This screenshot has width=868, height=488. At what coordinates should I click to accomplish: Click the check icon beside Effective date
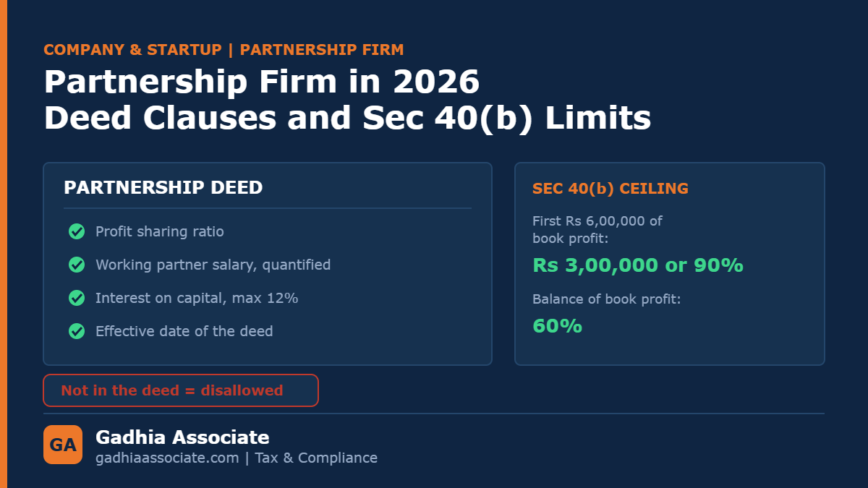(x=77, y=331)
